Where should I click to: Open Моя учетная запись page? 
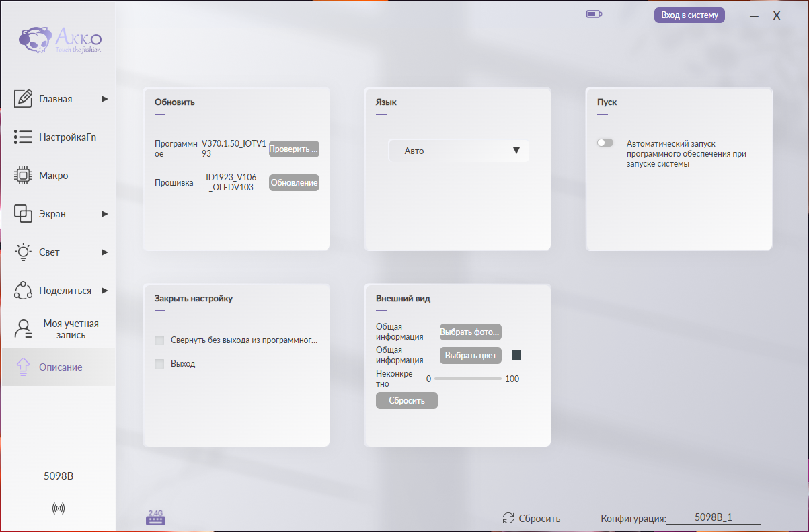pyautogui.click(x=59, y=329)
